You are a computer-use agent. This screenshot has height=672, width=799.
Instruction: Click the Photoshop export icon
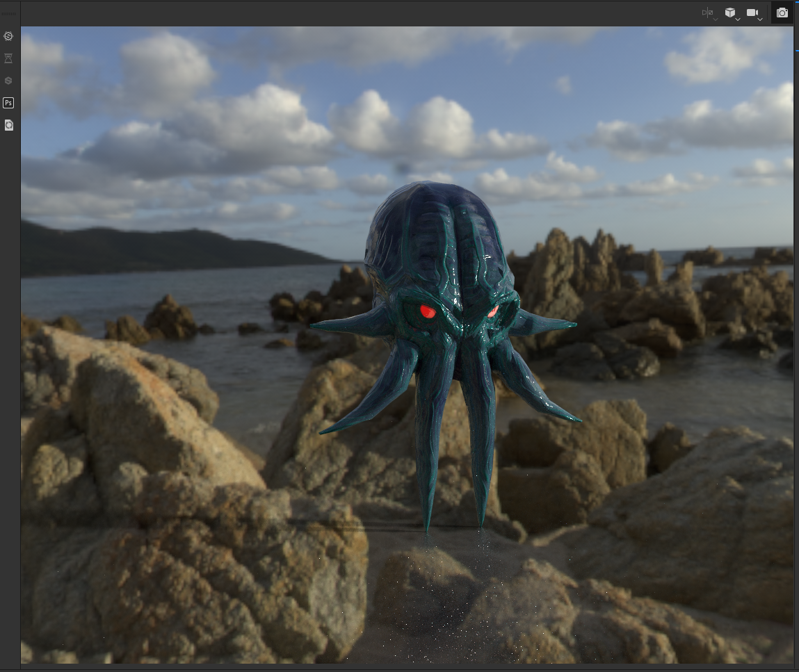[8, 103]
